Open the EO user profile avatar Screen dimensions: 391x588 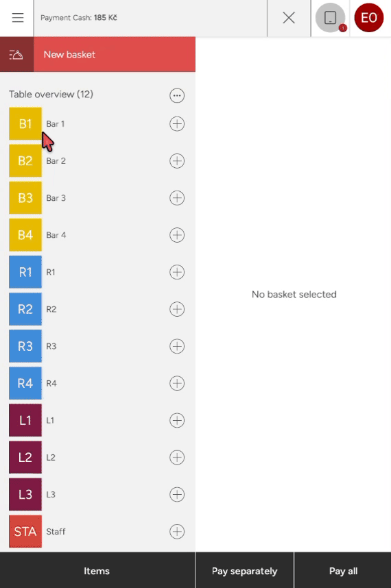[x=369, y=18]
